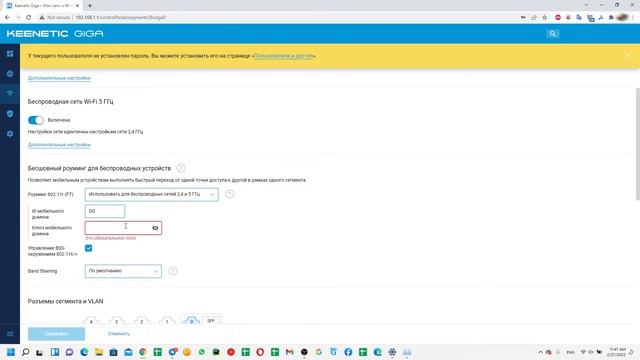Select the Keenetic Giga browser tab
This screenshot has height=360, width=640.
43,6
